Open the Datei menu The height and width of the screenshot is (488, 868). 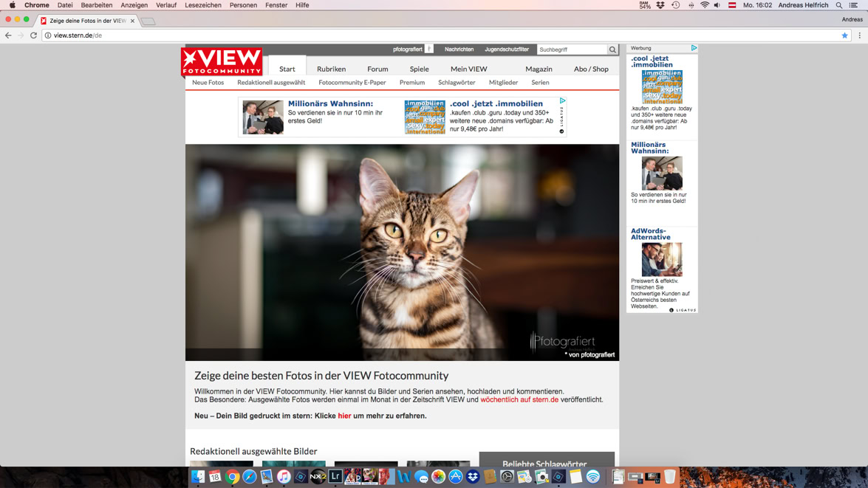pyautogui.click(x=65, y=5)
